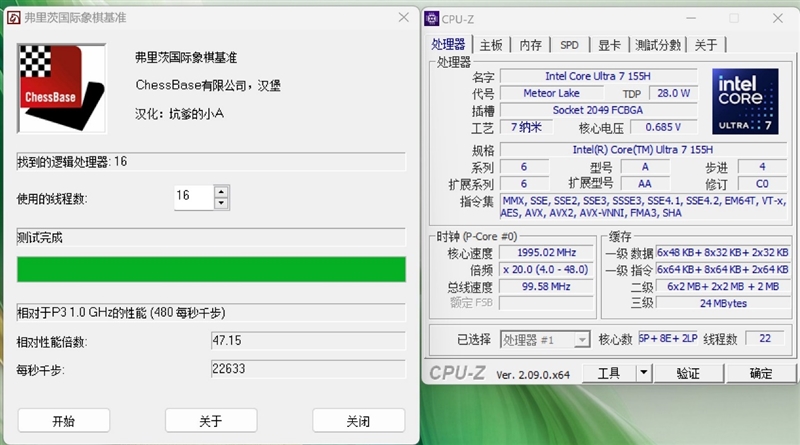
Task: Click the L2 cache value 6x2 MB + 2x2 MB + 2 MB
Action: (723, 286)
